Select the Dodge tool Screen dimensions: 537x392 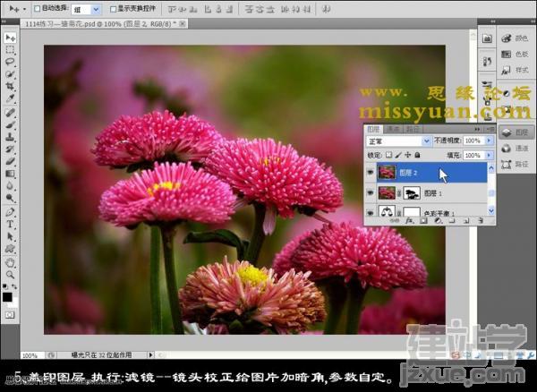point(10,198)
